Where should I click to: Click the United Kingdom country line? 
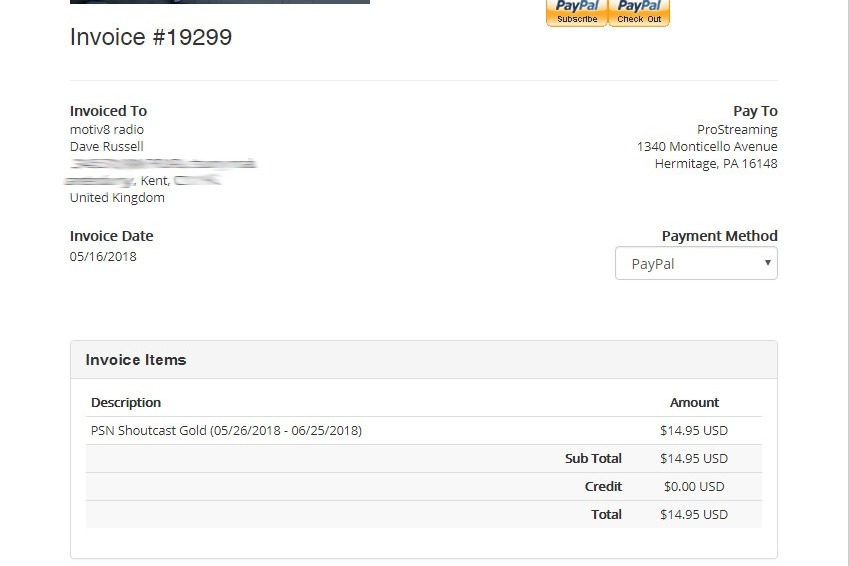pyautogui.click(x=117, y=198)
